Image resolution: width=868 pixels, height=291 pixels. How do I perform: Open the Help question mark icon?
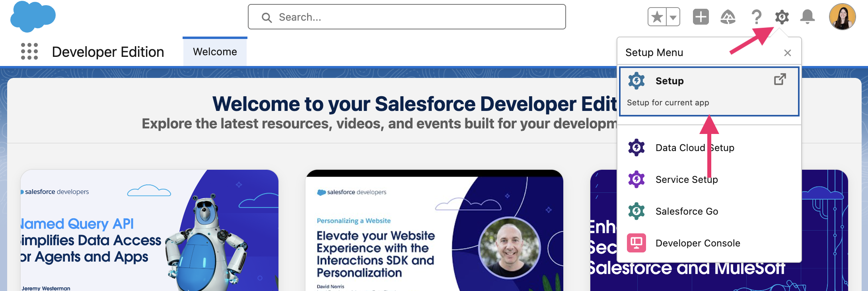(756, 17)
